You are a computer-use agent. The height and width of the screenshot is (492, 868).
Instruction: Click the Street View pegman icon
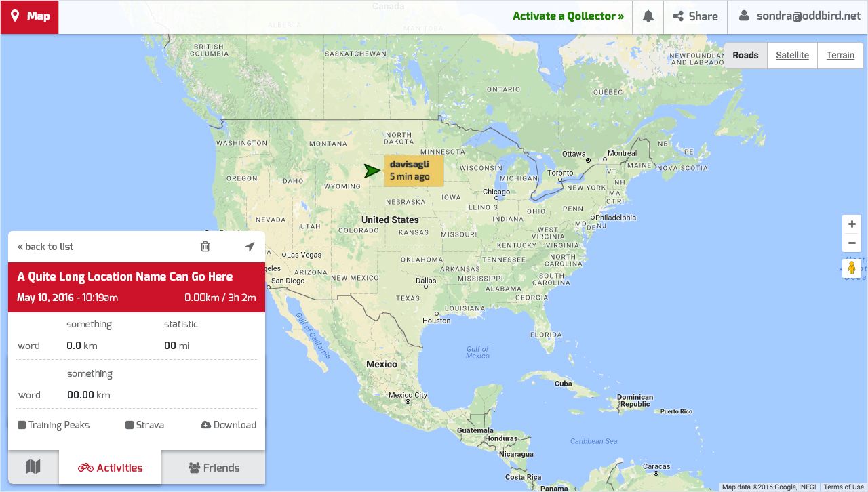point(852,268)
